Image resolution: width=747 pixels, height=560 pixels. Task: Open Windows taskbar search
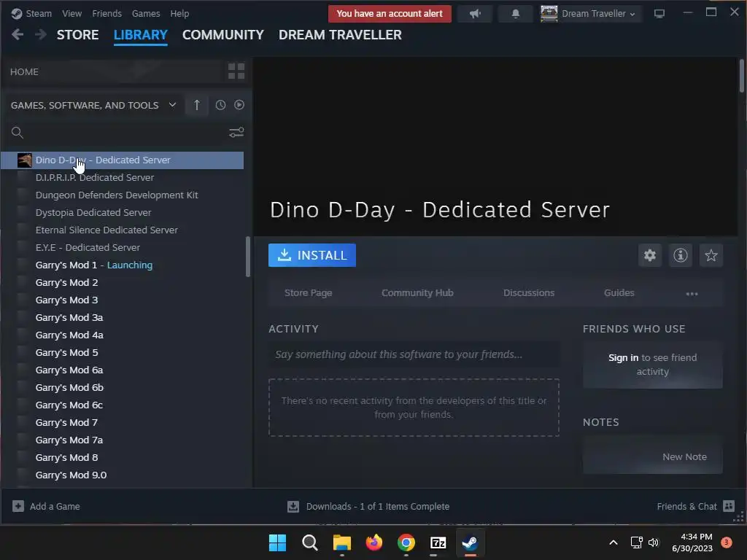point(309,542)
